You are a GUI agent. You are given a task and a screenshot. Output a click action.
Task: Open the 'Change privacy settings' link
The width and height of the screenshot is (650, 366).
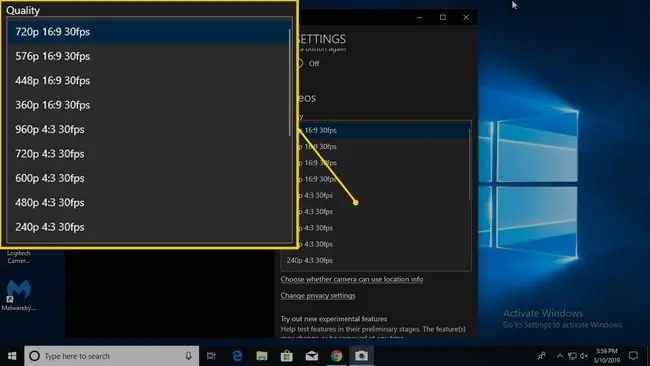[318, 296]
